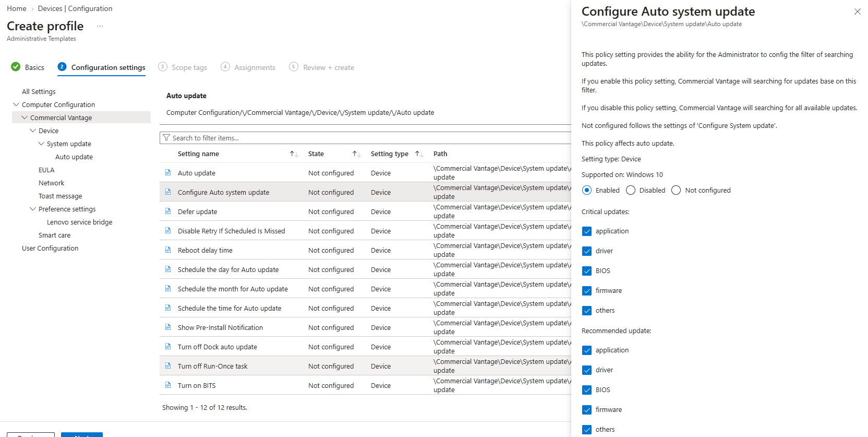Click the document icon beside Turn off Run-Once task

point(168,366)
